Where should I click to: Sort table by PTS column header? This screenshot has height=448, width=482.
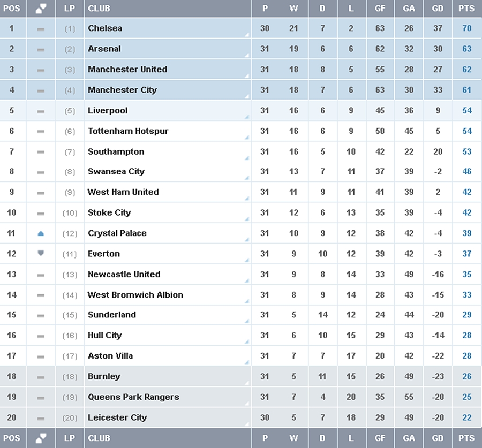pos(466,9)
